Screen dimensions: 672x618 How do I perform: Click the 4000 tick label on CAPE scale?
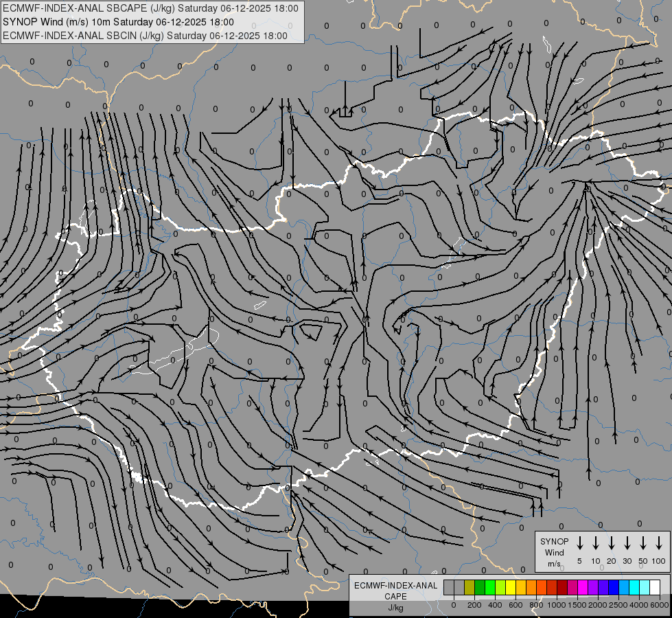[639, 605]
